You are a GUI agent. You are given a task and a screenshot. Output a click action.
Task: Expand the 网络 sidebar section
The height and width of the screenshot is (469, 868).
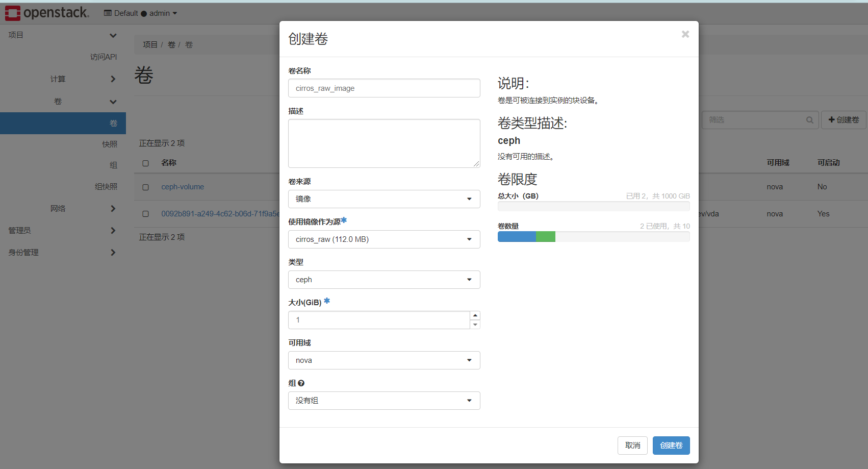(x=63, y=209)
